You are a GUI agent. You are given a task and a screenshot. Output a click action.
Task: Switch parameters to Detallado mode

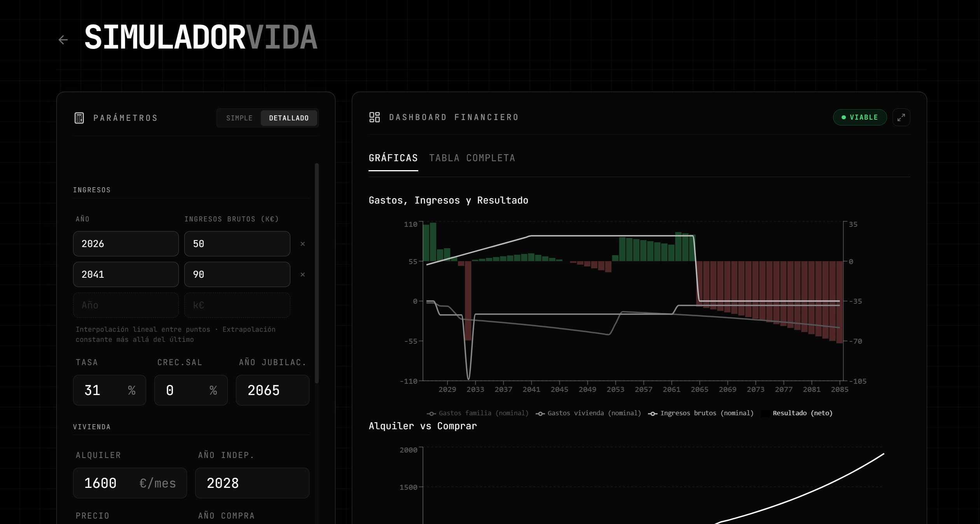289,118
